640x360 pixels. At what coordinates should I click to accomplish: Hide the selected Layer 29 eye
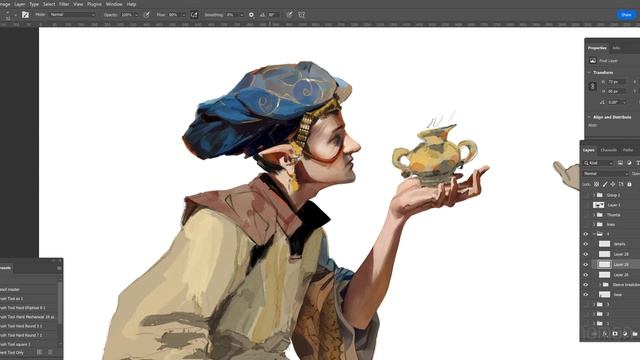[x=586, y=264]
